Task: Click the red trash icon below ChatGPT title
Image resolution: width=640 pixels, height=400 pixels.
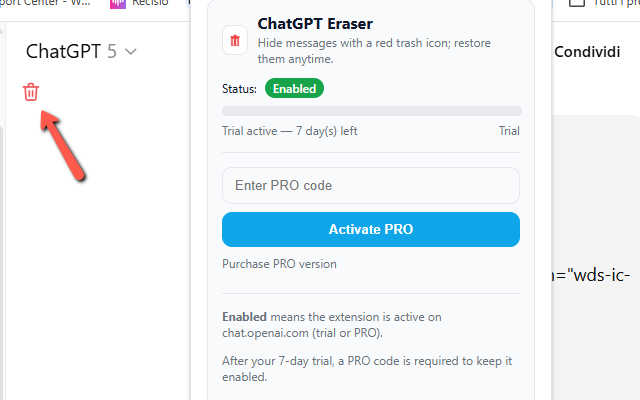Action: pos(31,93)
